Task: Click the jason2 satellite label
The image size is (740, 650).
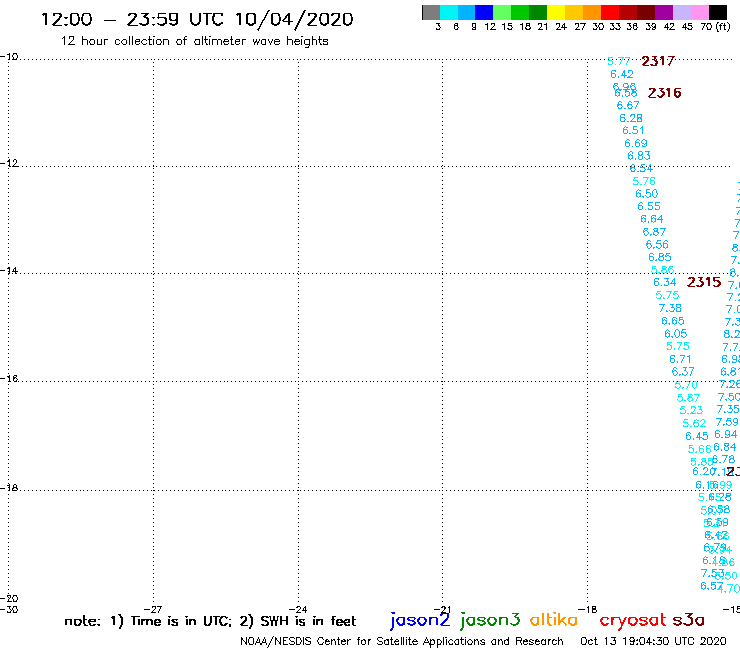Action: click(x=420, y=620)
